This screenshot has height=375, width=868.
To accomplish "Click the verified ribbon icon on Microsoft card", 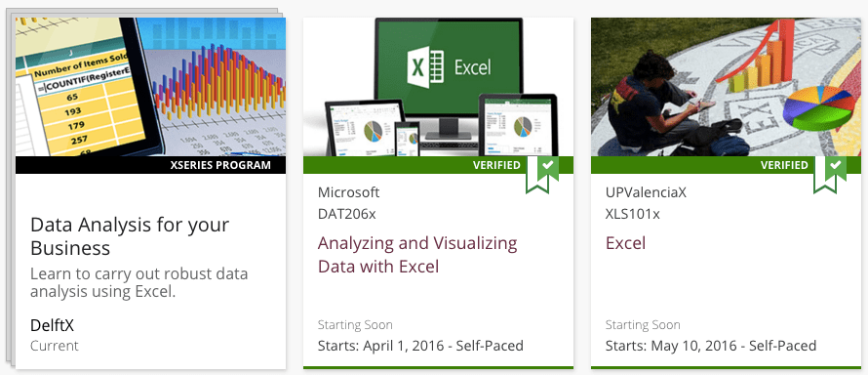I will 542,175.
